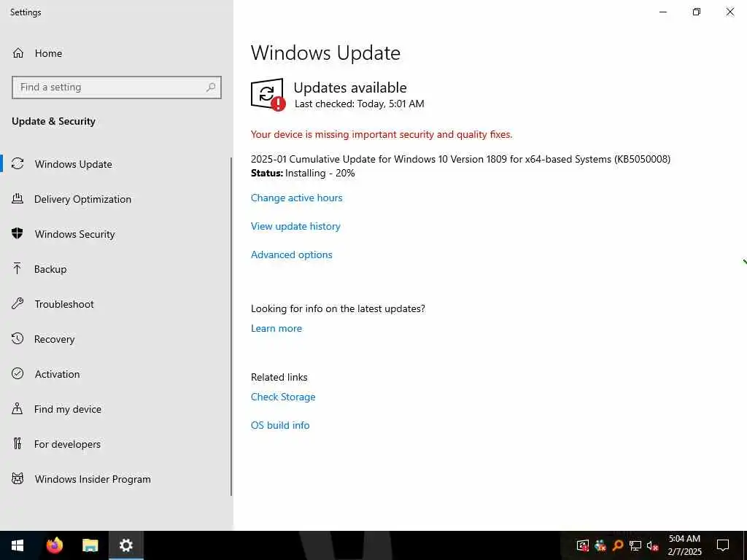Screen dimensions: 747x560
Task: Open the Windows Start menu
Action: click(x=18, y=545)
